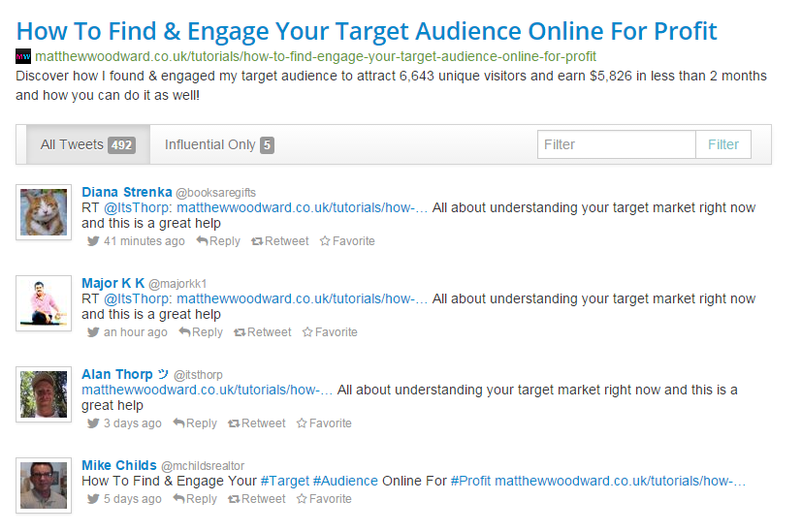
Task: Open the @booksaregifts handle
Action: point(216,193)
